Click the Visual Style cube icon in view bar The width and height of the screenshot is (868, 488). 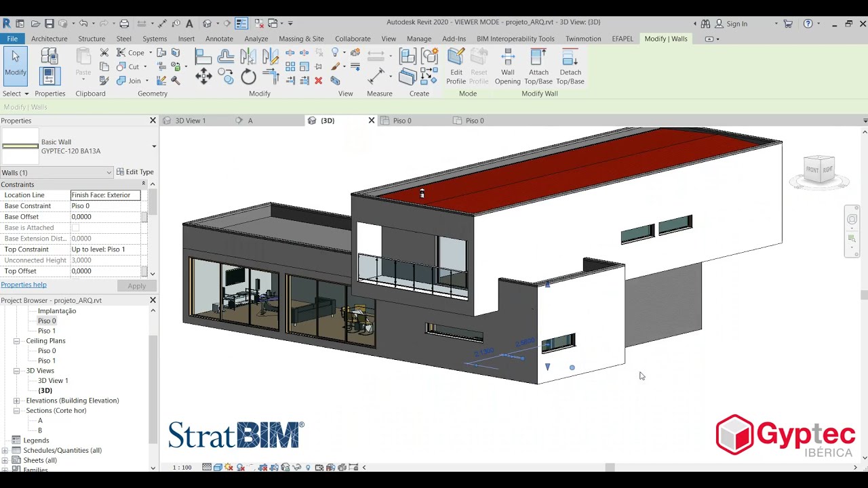(217, 467)
